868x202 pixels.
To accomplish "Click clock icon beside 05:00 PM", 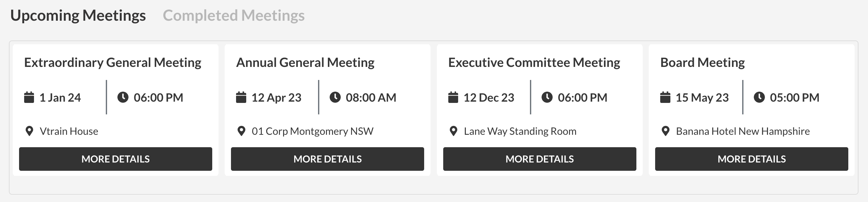I will coord(759,97).
